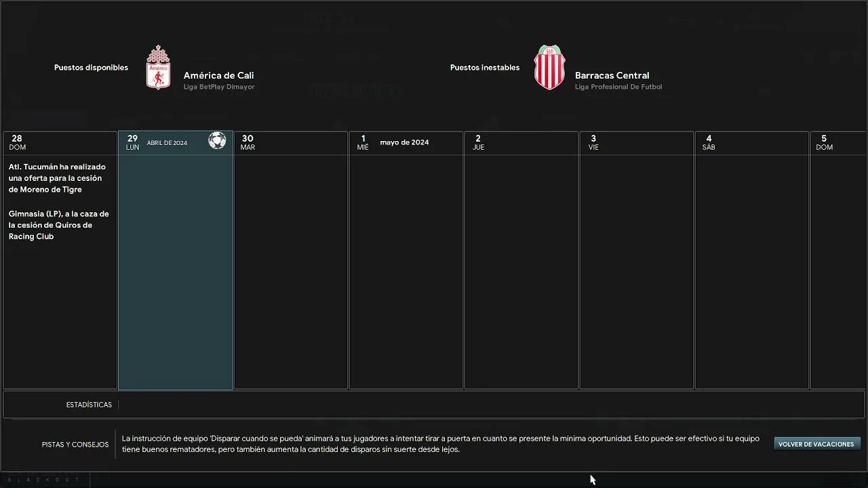Select the highlighted 29 LUN day column
This screenshot has height=488, width=868.
pos(176,260)
